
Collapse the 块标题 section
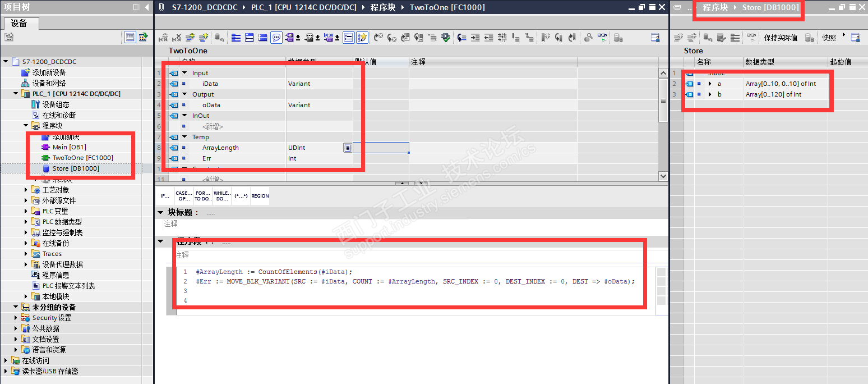161,212
